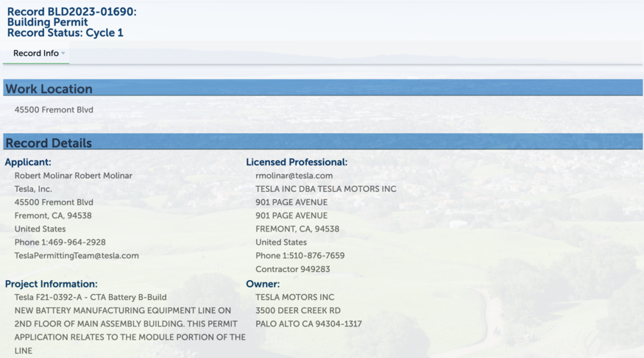The height and width of the screenshot is (358, 644).
Task: Click the Applicant label
Action: coord(28,162)
